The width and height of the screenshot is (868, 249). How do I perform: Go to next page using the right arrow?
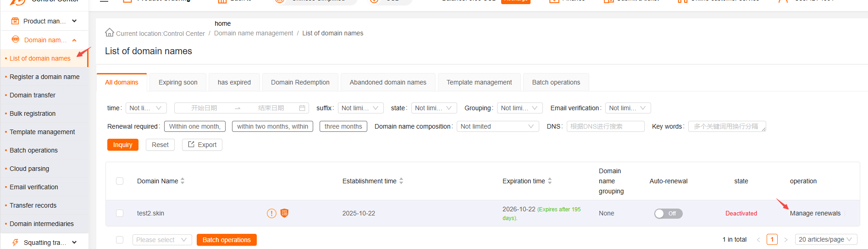pos(785,240)
